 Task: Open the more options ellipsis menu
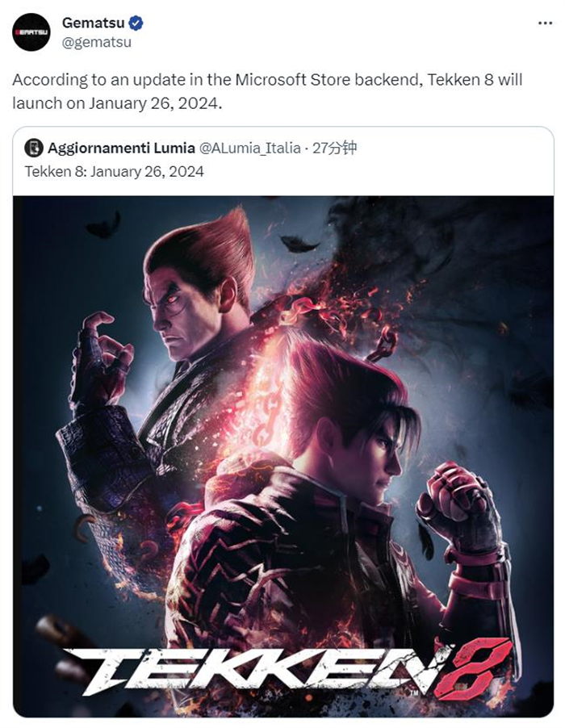tap(546, 23)
